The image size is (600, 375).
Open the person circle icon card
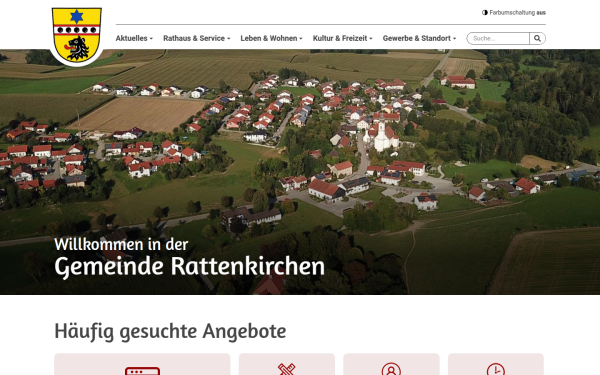point(391,364)
